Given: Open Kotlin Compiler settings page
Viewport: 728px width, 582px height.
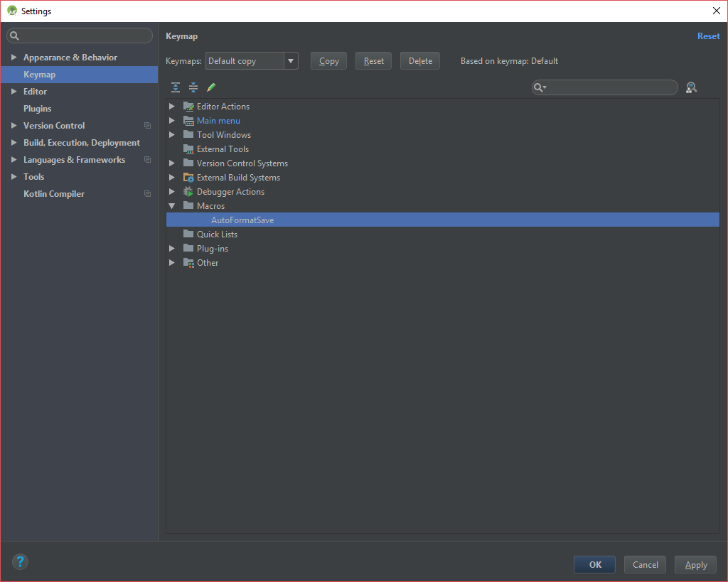Looking at the screenshot, I should [x=54, y=193].
